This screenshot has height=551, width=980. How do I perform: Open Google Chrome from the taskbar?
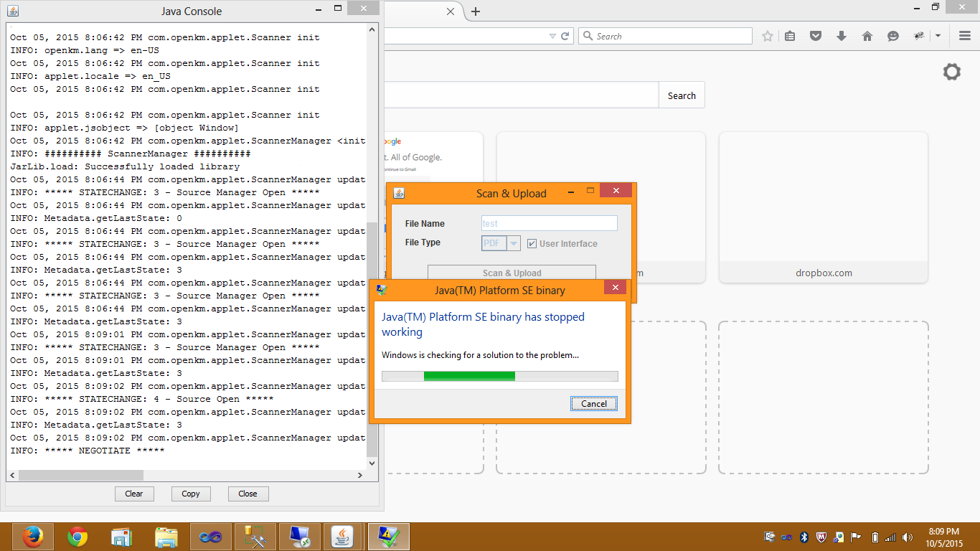(77, 537)
